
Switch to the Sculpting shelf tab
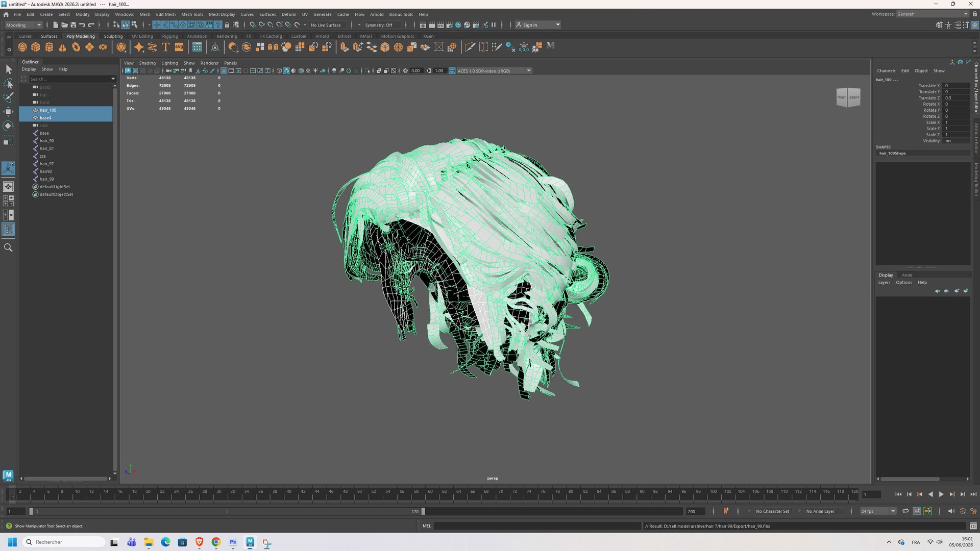(x=113, y=36)
